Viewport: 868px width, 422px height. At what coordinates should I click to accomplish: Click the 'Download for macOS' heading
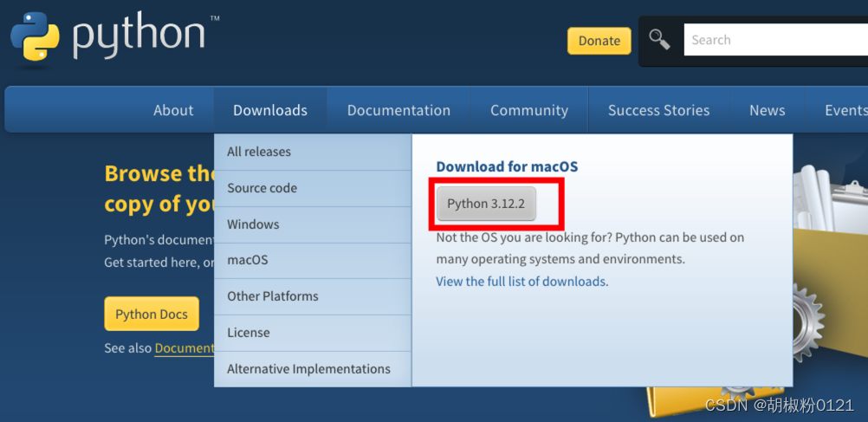[507, 166]
